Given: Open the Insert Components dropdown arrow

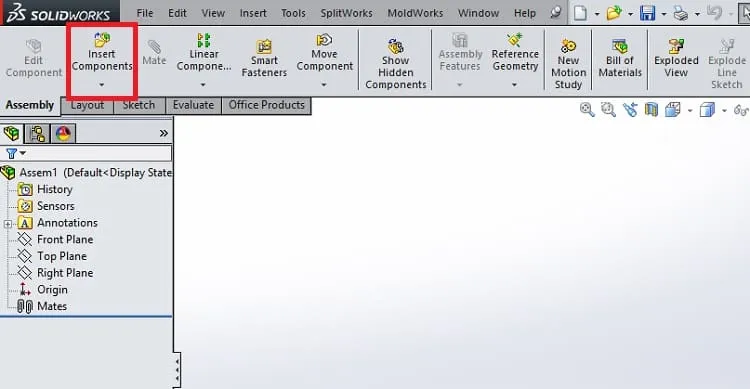Looking at the screenshot, I should coord(101,85).
